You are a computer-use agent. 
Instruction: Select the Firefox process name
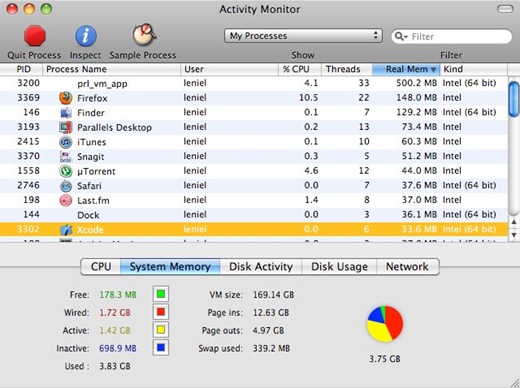[x=92, y=98]
